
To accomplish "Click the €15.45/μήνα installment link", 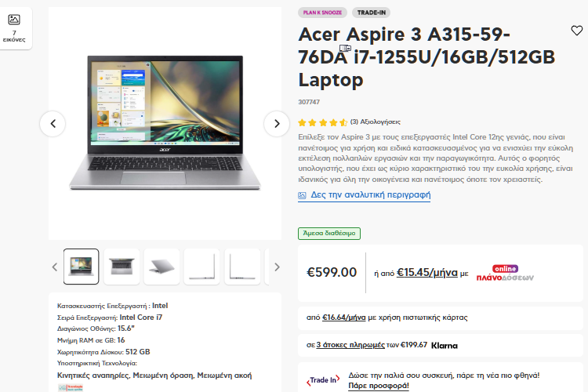I will coord(427,272).
